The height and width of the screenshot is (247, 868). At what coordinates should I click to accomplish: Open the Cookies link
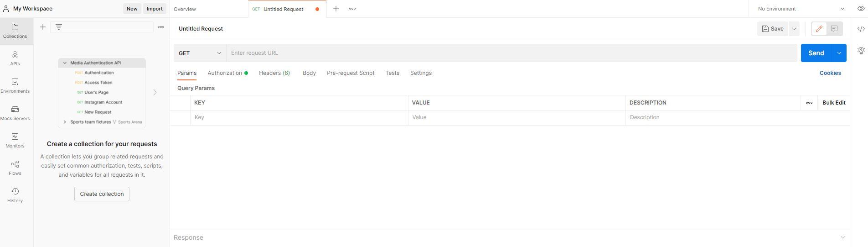(830, 73)
